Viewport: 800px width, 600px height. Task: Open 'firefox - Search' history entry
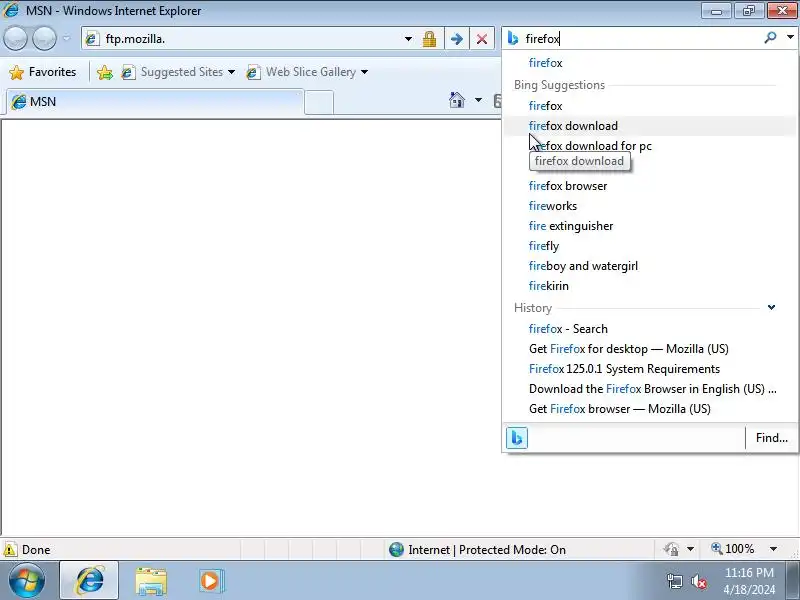(650, 329)
